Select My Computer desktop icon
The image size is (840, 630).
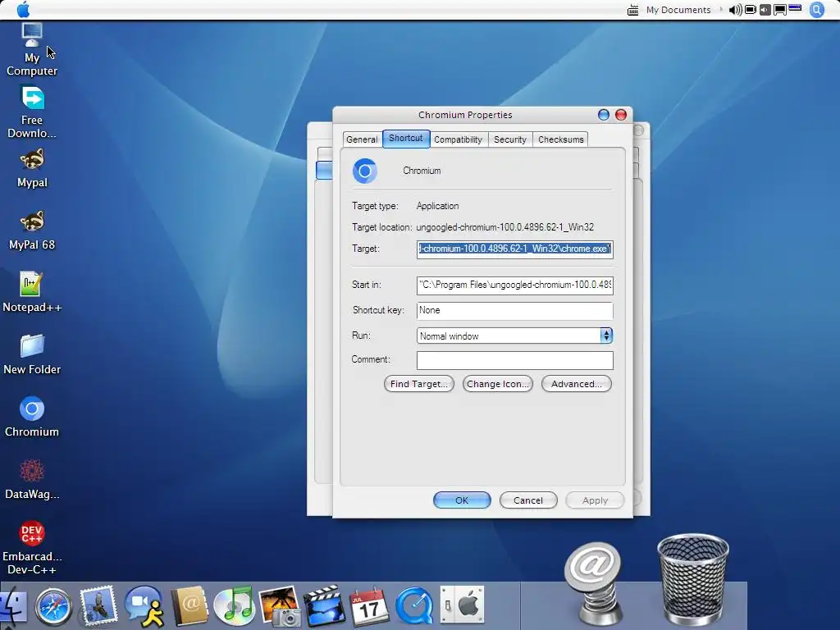coord(32,49)
